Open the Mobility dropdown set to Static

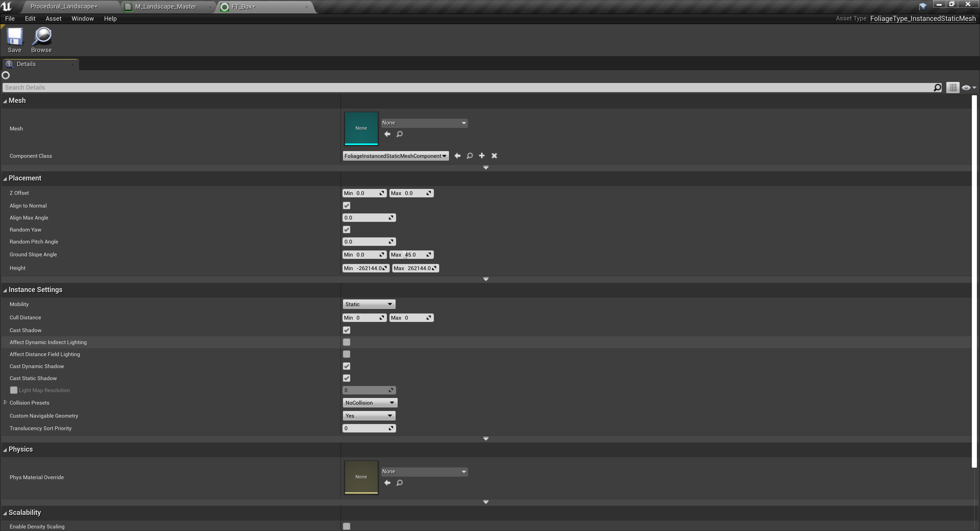pos(369,304)
